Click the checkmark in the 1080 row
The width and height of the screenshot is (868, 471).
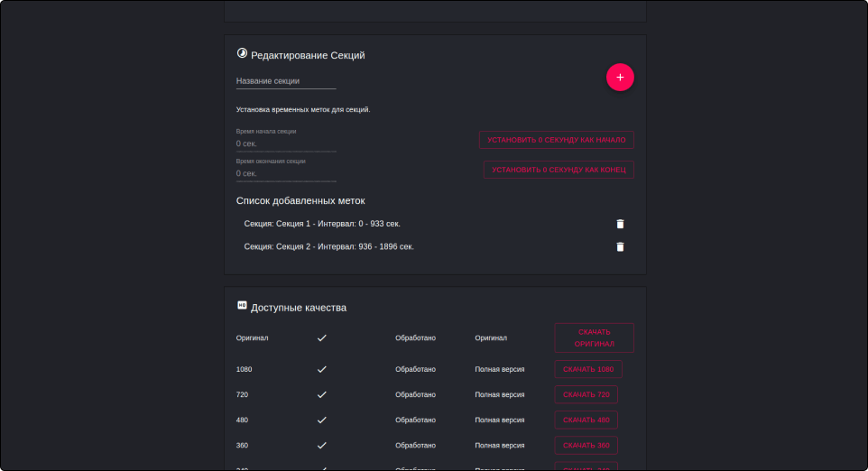(x=321, y=369)
